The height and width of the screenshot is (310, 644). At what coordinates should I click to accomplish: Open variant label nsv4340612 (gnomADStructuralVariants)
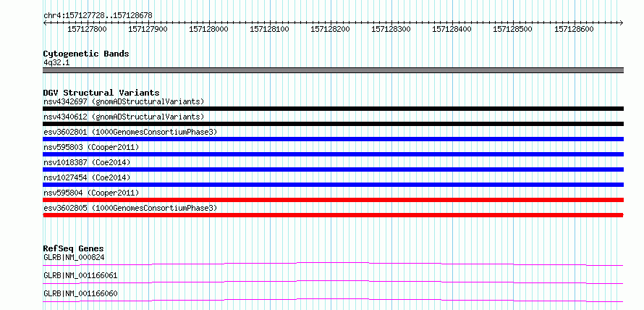pyautogui.click(x=124, y=117)
